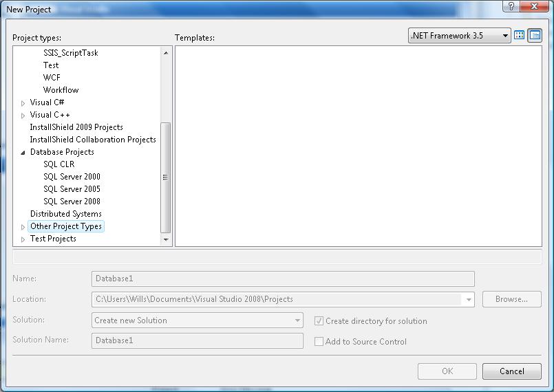
Task: Click the Solution Name input field
Action: [198, 340]
